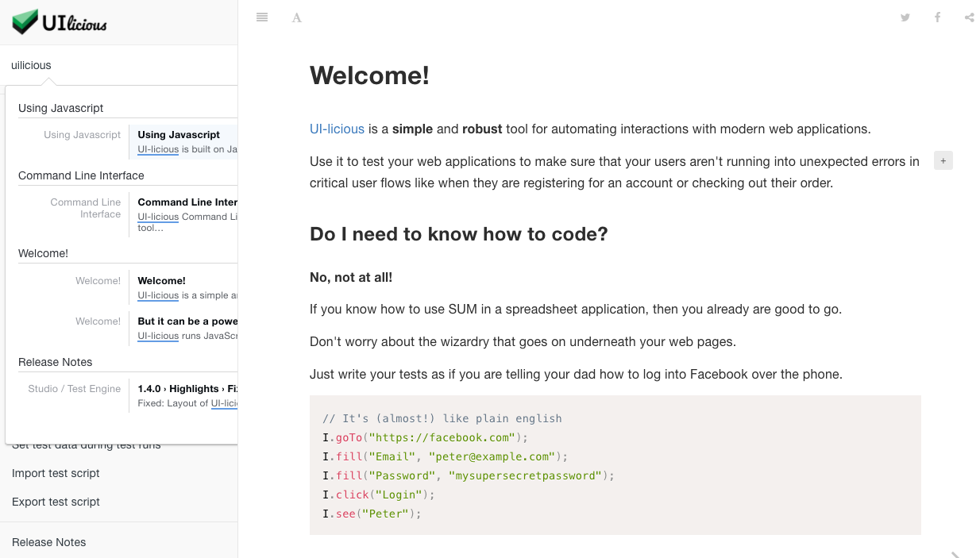Open Release Notes in sidebar
Screen dimensions: 980x558
pos(49,542)
